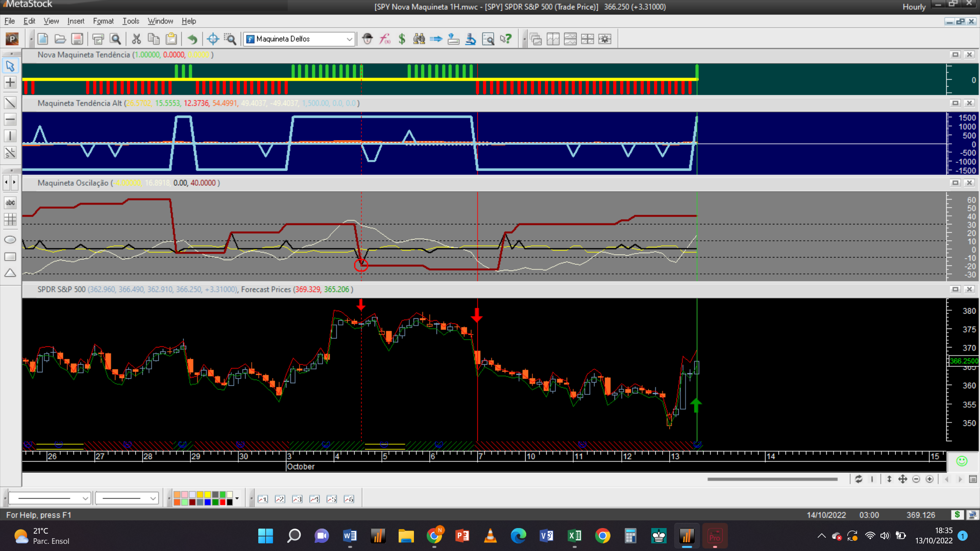Select the text abc tool

[x=10, y=203]
